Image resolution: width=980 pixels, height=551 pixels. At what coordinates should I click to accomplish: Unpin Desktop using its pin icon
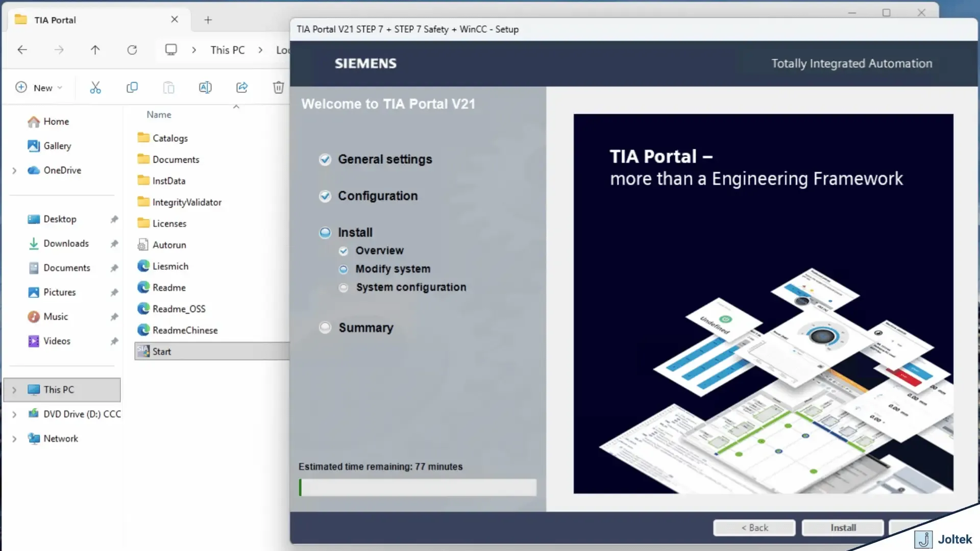[114, 219]
